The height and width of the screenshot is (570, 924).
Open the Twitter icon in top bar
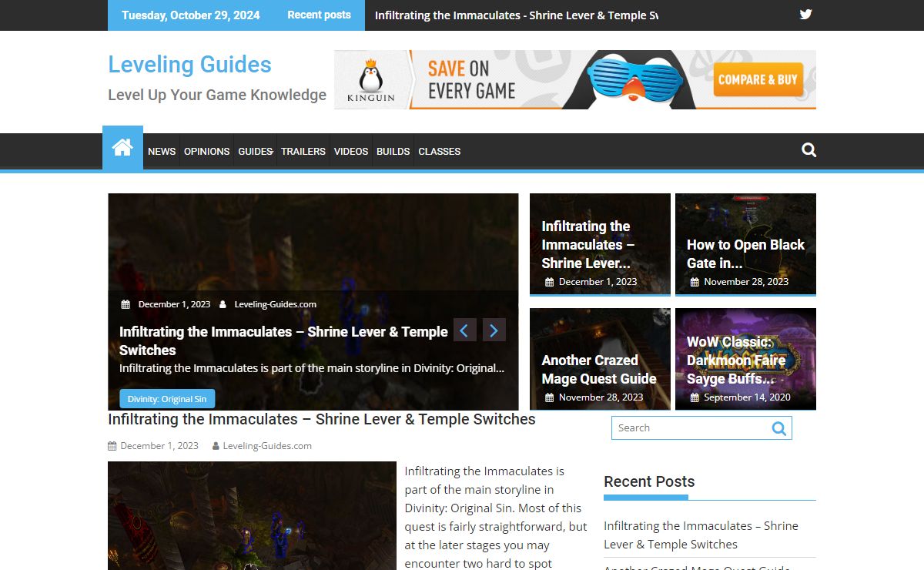pos(805,15)
